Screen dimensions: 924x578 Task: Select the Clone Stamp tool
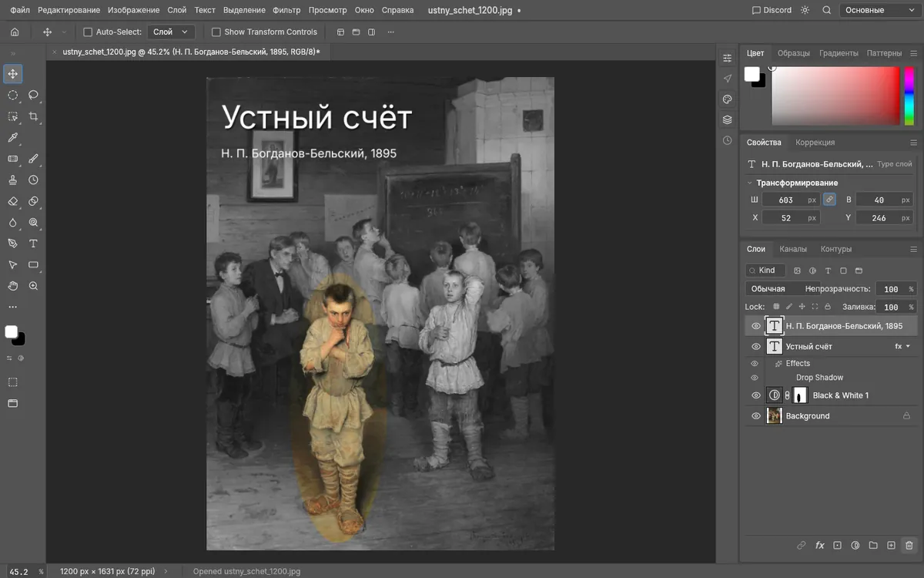tap(12, 180)
